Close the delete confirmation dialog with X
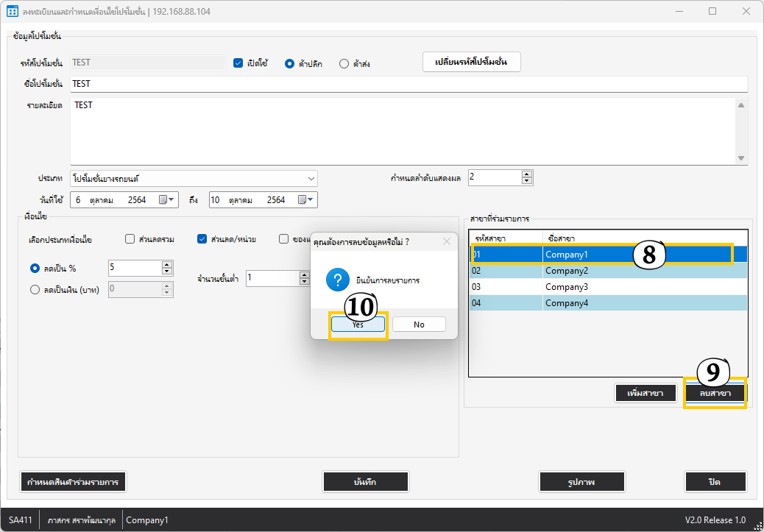Screen dimensions: 764x532 pyautogui.click(x=446, y=241)
